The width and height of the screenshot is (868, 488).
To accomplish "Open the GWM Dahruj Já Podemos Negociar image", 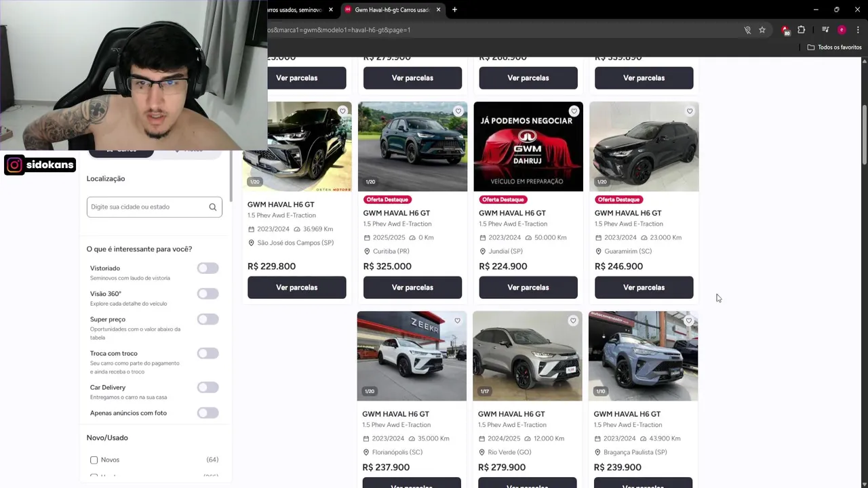I will 528,146.
